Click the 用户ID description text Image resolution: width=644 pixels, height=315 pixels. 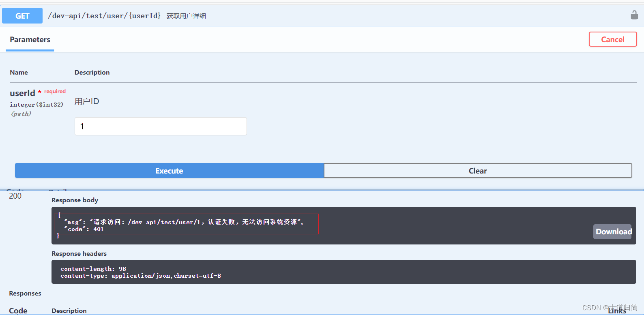87,101
